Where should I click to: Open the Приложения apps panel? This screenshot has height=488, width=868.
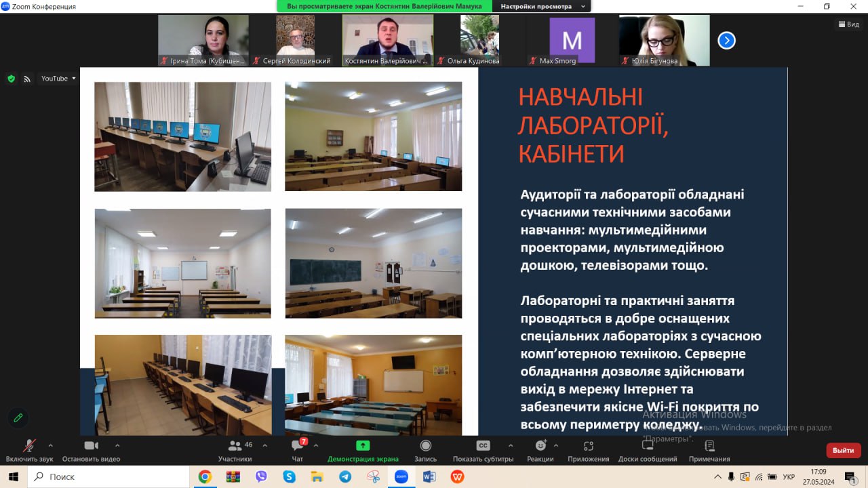tap(588, 446)
